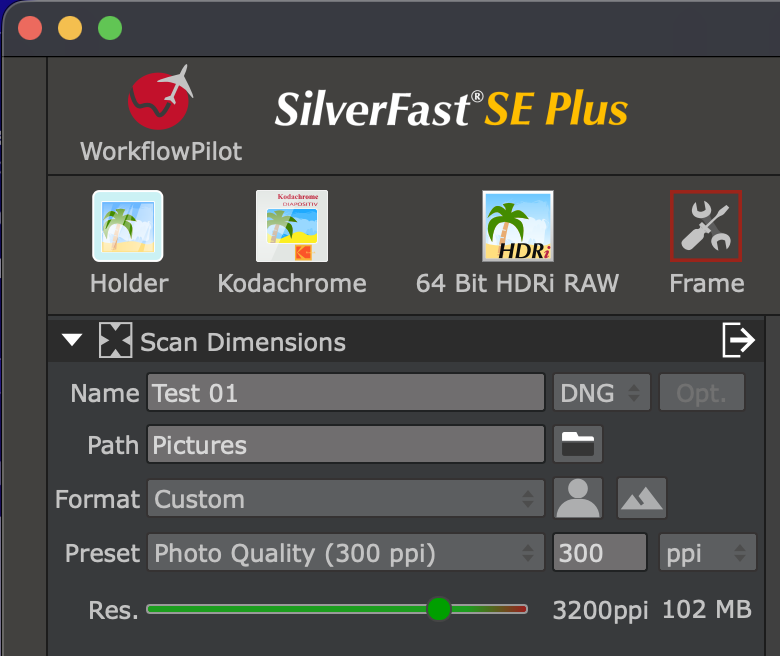The image size is (780, 656).
Task: Click the 300 resolution value field
Action: (x=599, y=552)
